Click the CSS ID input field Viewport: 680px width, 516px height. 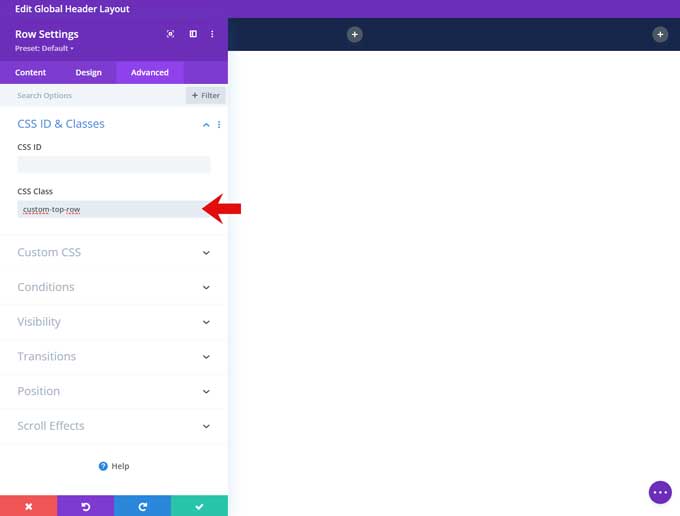click(x=113, y=165)
